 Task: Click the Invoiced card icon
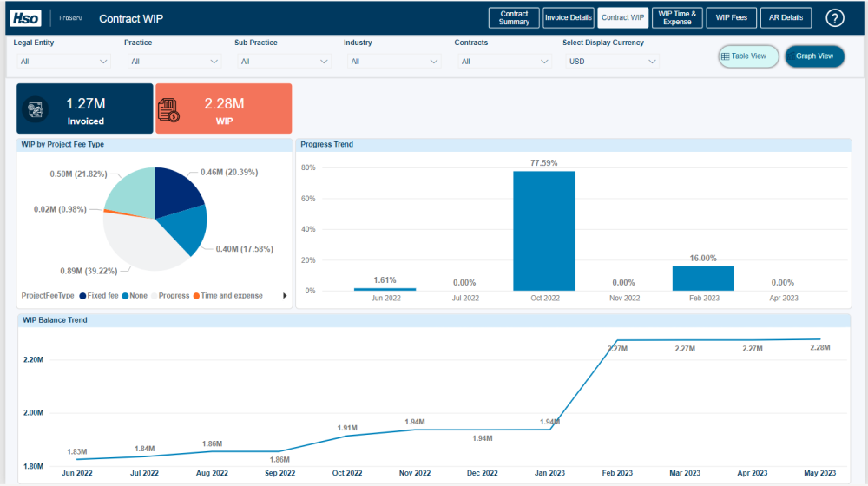coord(36,109)
